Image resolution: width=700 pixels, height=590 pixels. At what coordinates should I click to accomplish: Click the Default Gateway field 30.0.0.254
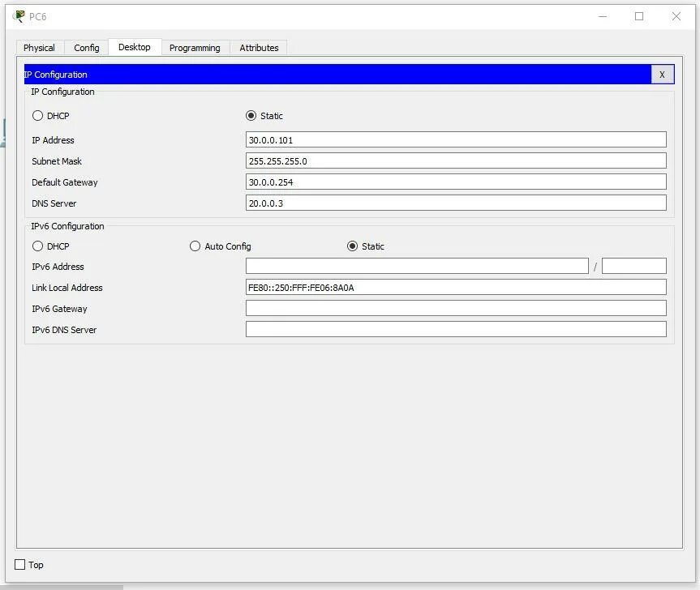click(x=456, y=182)
